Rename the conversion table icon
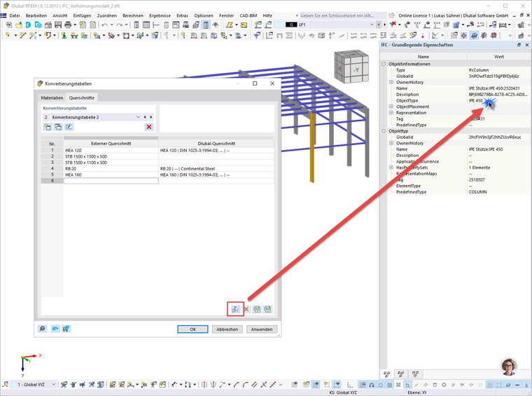532x396 pixels. [69, 127]
